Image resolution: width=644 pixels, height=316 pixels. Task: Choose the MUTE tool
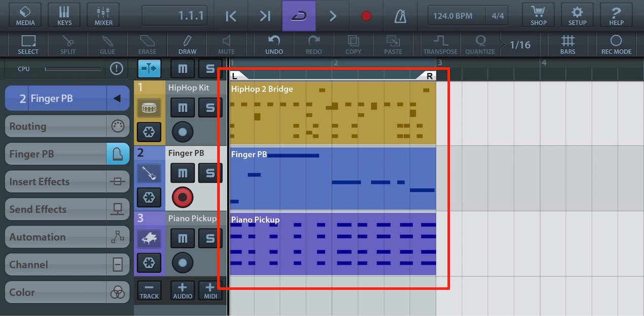point(226,45)
